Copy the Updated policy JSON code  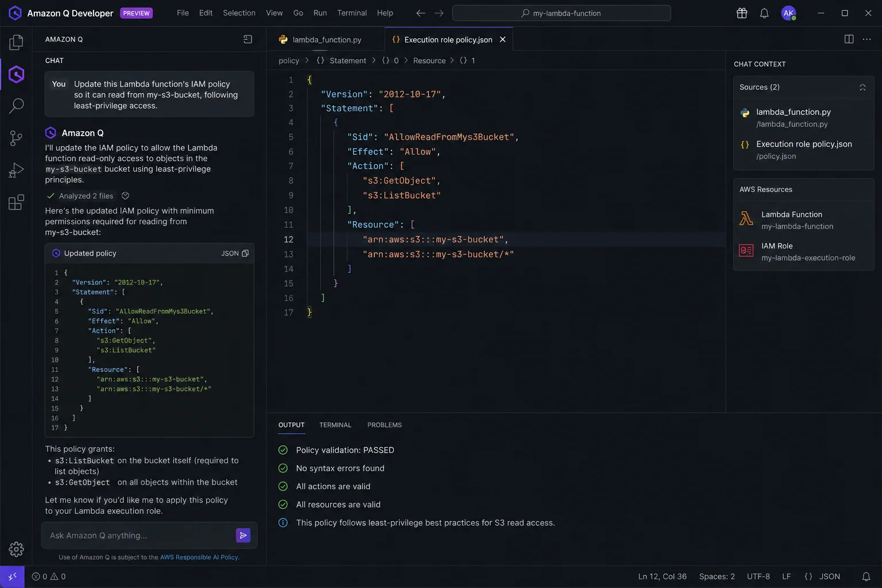point(245,253)
